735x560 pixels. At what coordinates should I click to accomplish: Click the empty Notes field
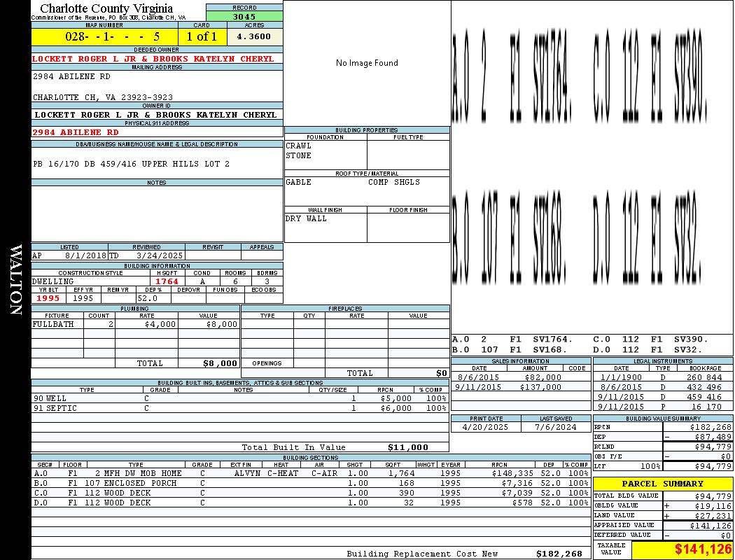point(157,214)
